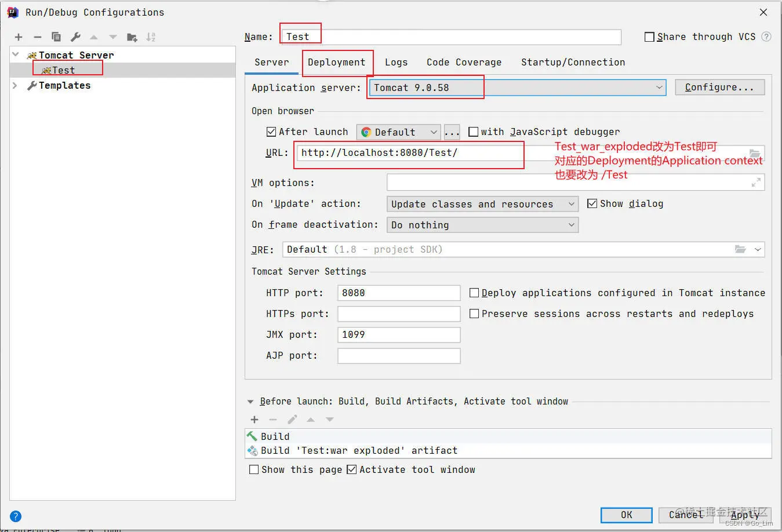Click the Apply button
The height and width of the screenshot is (532, 782).
coord(745,515)
